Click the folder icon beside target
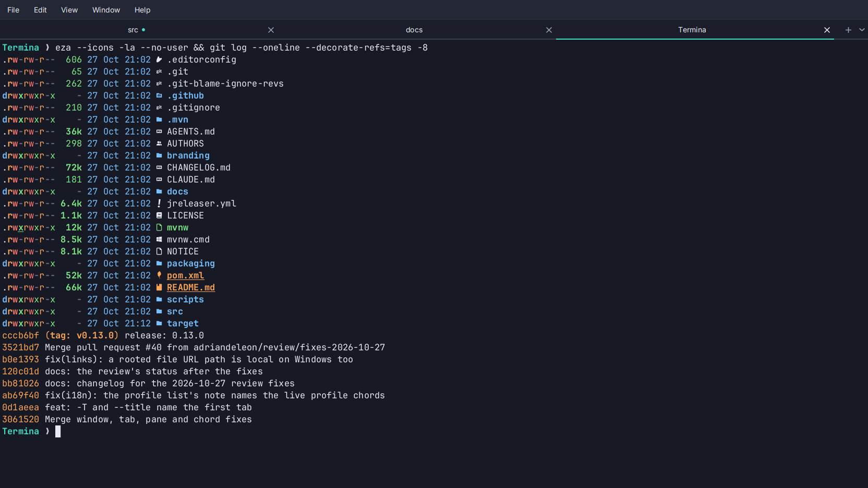The width and height of the screenshot is (868, 488). [159, 324]
